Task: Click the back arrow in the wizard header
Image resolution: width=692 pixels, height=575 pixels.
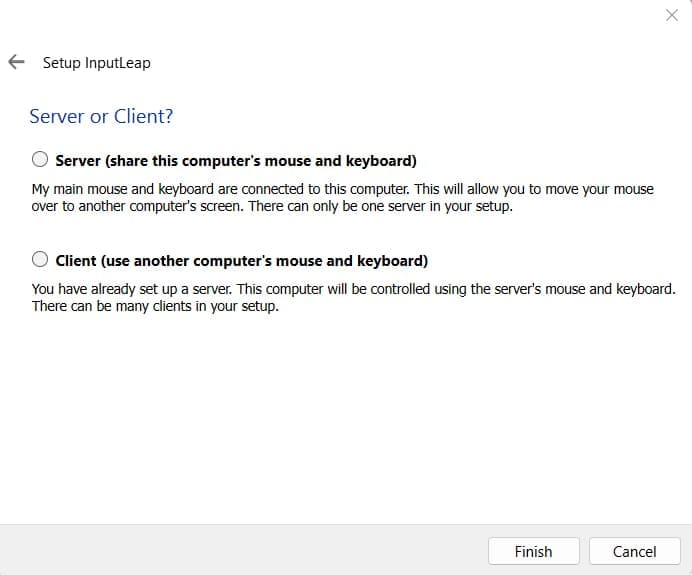Action: (16, 62)
